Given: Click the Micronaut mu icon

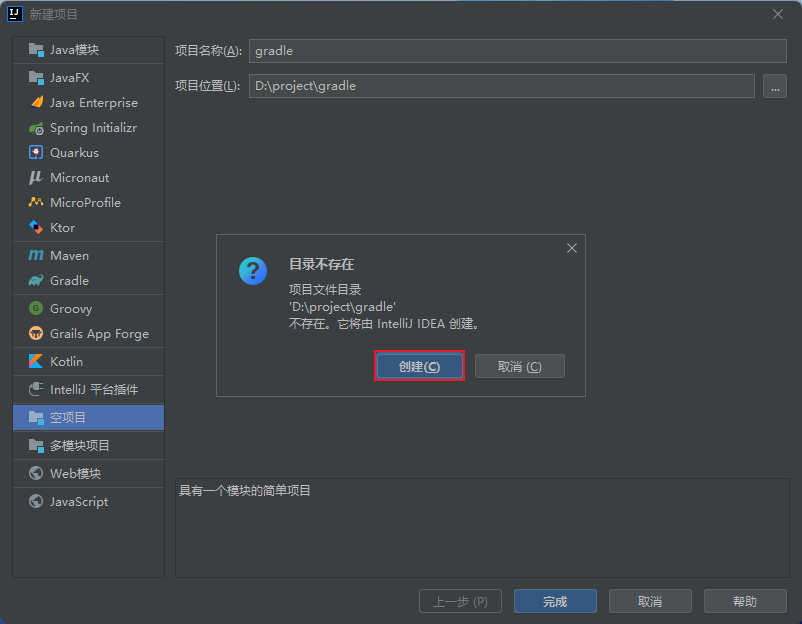Looking at the screenshot, I should 36,177.
